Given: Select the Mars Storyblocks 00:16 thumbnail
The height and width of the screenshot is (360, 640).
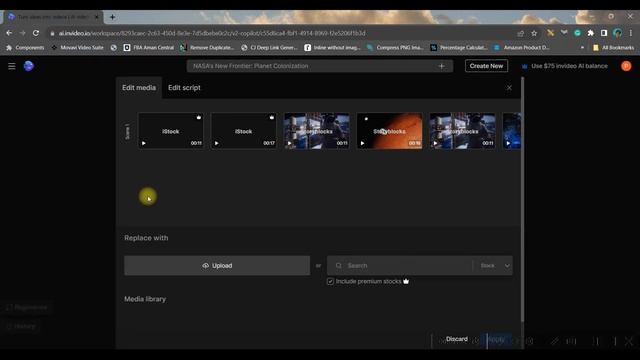Looking at the screenshot, I should 389,131.
